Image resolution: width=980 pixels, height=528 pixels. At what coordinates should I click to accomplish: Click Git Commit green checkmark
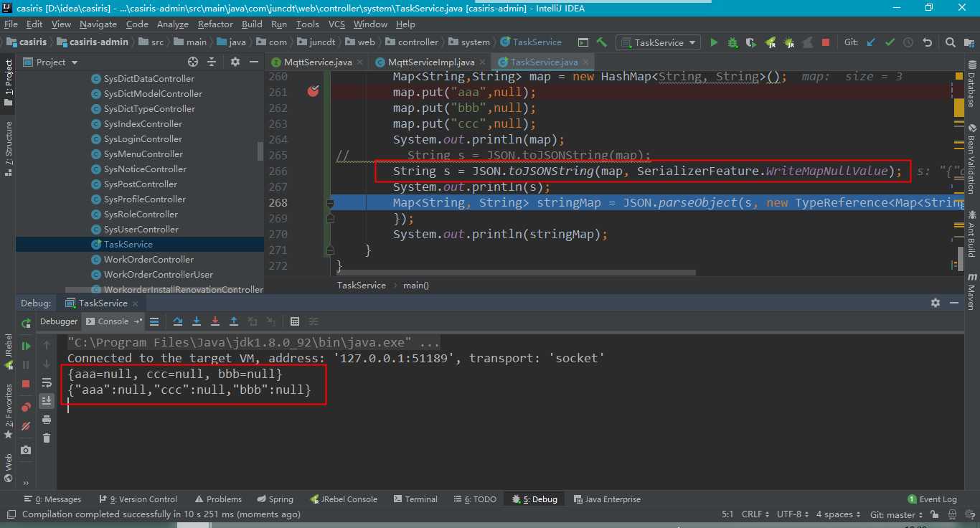[x=890, y=42]
